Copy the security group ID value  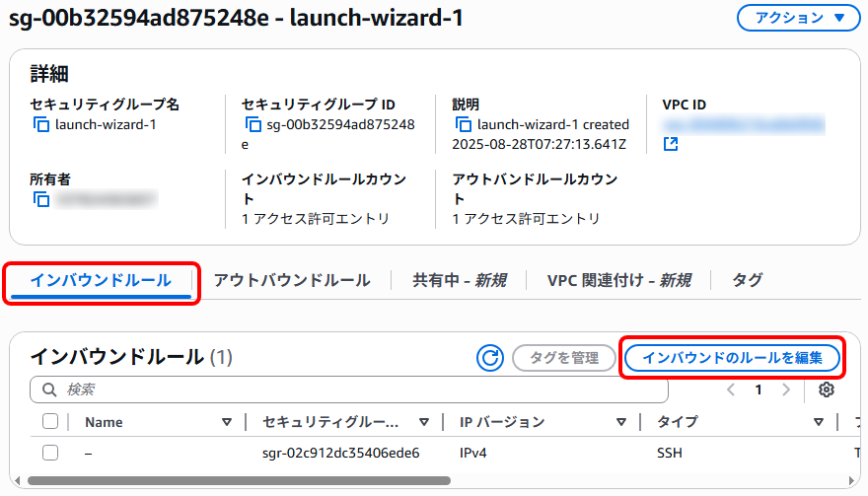[x=253, y=125]
